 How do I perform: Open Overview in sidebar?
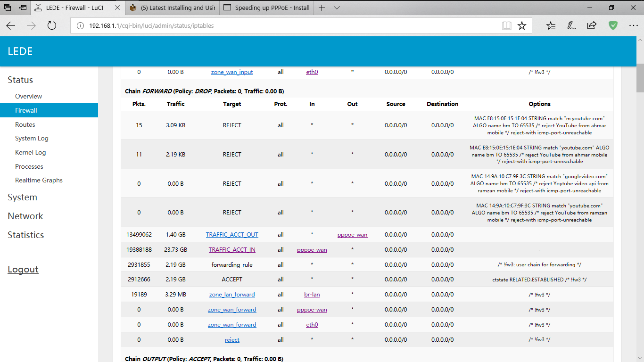point(28,96)
